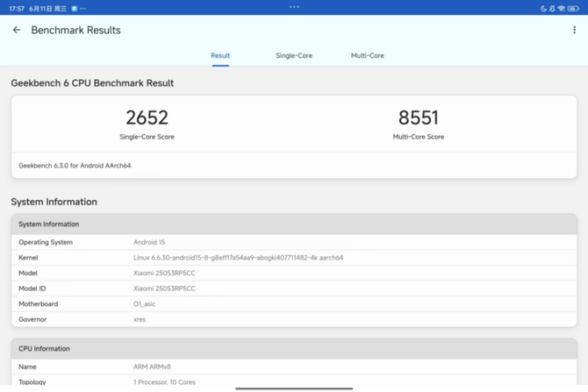588x392 pixels.
Task: Select the Topology value 1 Processor, 10 Cores
Action: point(164,381)
